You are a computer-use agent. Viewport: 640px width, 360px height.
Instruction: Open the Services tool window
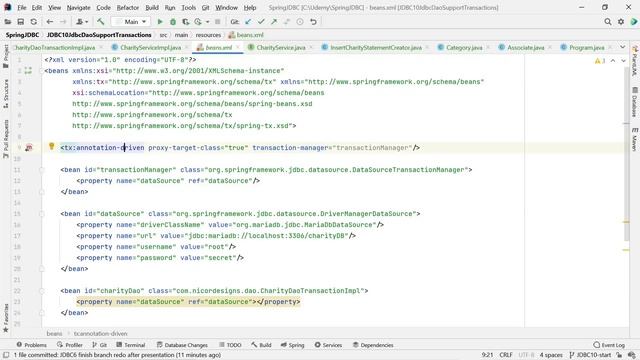328,345
